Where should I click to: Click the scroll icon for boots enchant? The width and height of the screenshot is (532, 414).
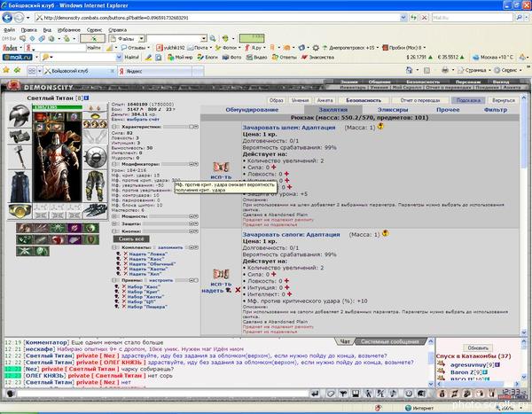click(x=221, y=274)
